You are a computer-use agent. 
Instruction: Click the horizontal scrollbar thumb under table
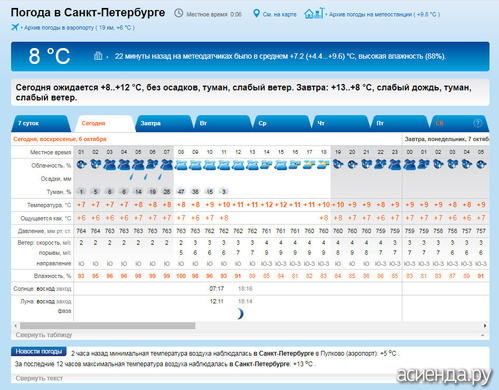click(x=107, y=325)
